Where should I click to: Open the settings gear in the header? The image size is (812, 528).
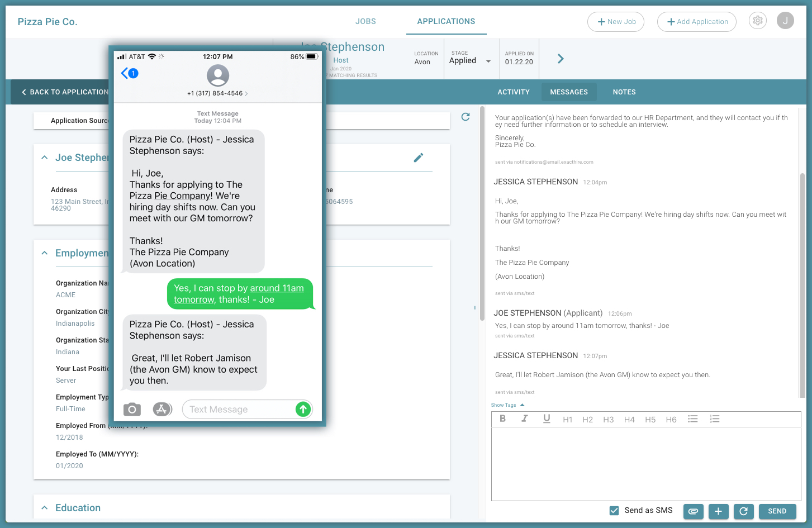point(757,21)
